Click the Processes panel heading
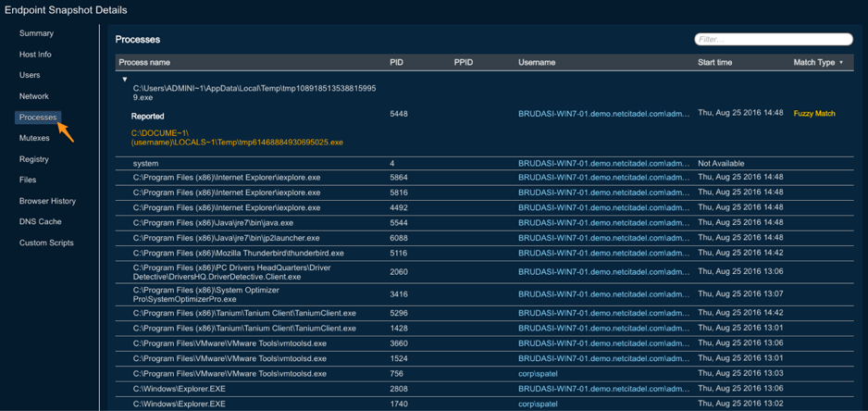Screen dimensions: 868x411 pyautogui.click(x=137, y=39)
